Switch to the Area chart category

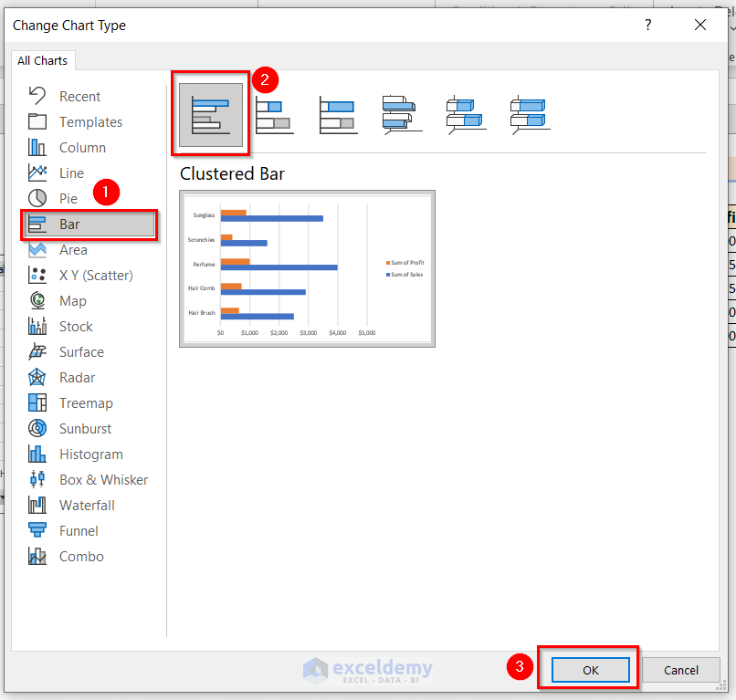click(73, 249)
